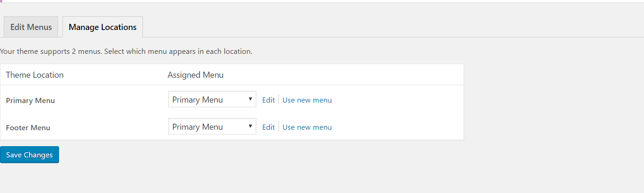Click the bold Primary Menu location label
Viewport: 644px width, 193px height.
pos(30,100)
